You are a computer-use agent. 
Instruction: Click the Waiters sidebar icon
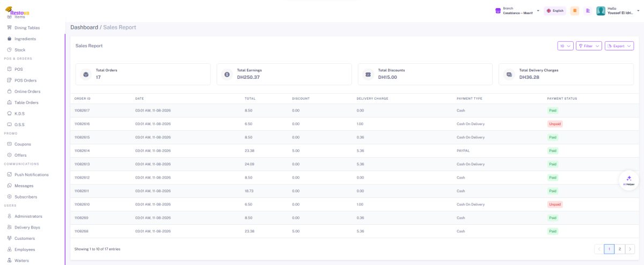9,261
